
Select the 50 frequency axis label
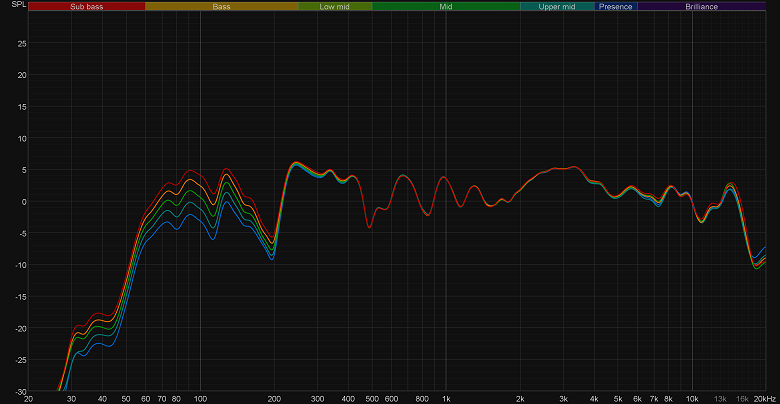pos(126,399)
